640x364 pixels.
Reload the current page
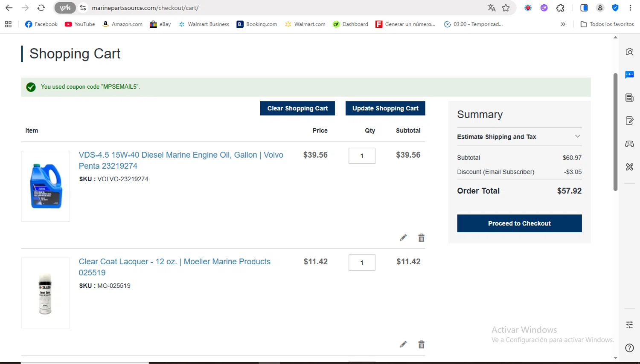pyautogui.click(x=41, y=8)
